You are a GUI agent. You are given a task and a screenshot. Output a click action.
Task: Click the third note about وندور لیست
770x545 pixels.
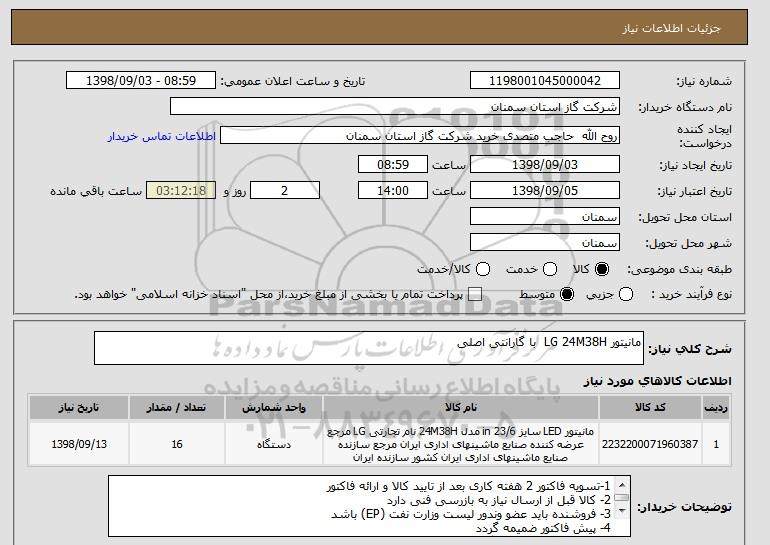470,514
